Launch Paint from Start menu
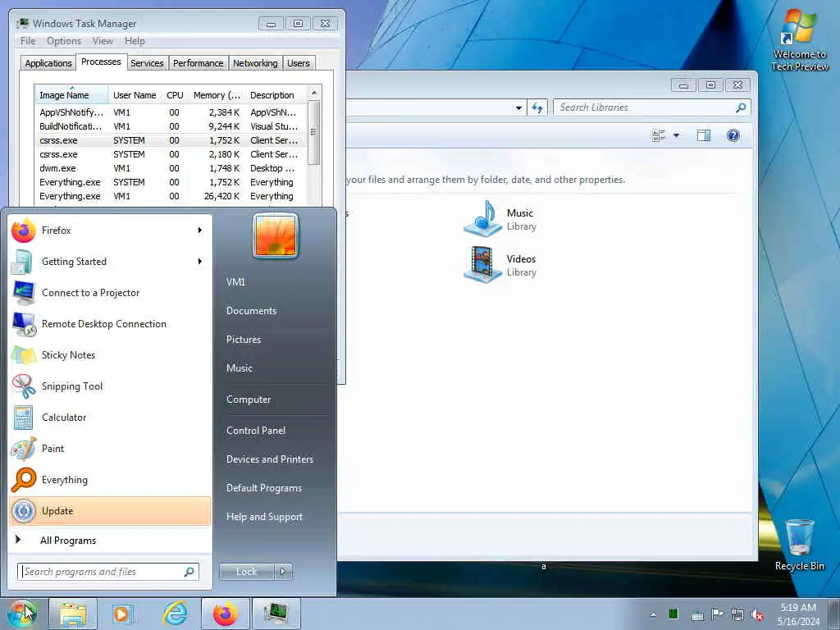This screenshot has height=630, width=840. point(110,449)
